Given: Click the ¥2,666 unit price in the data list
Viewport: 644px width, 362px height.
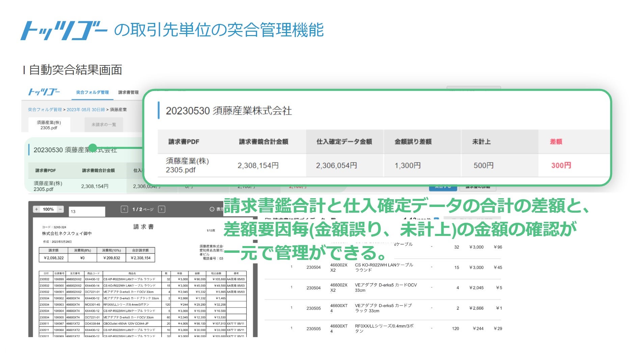Looking at the screenshot, I should tap(476, 308).
